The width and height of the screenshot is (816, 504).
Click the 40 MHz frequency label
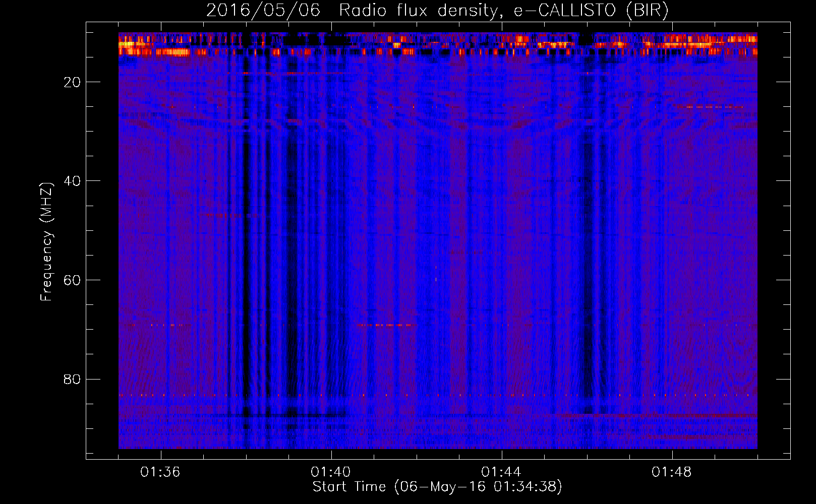(72, 181)
